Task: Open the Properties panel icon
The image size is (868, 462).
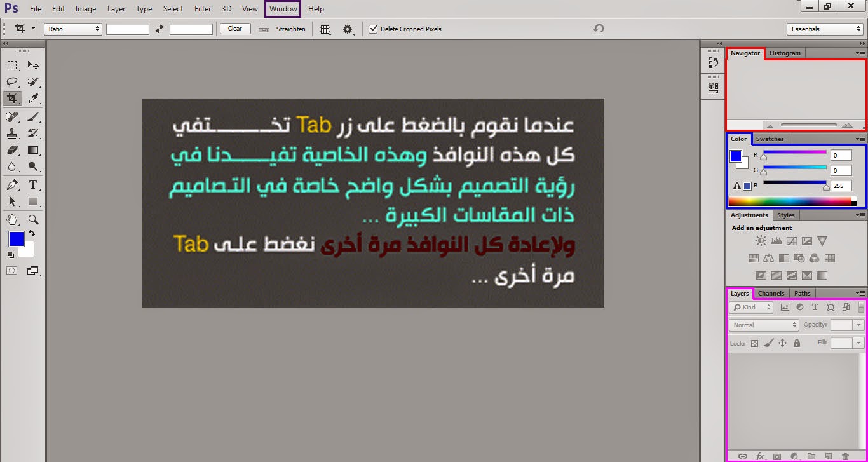Action: (x=712, y=87)
